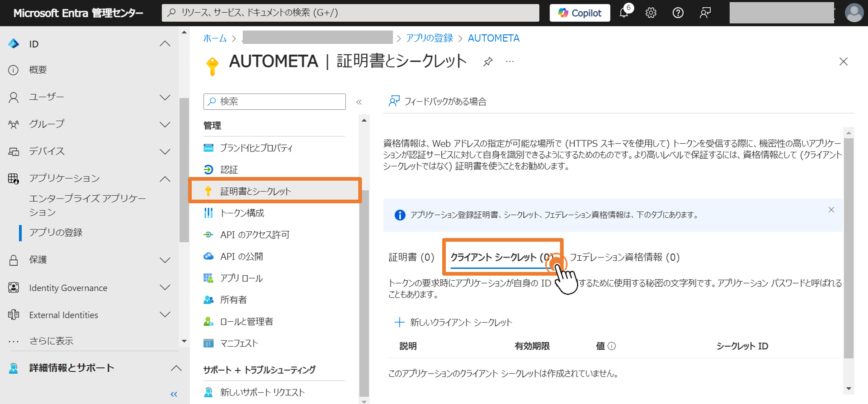
Task: Click AUTOMETA breadcrumb link
Action: 494,38
